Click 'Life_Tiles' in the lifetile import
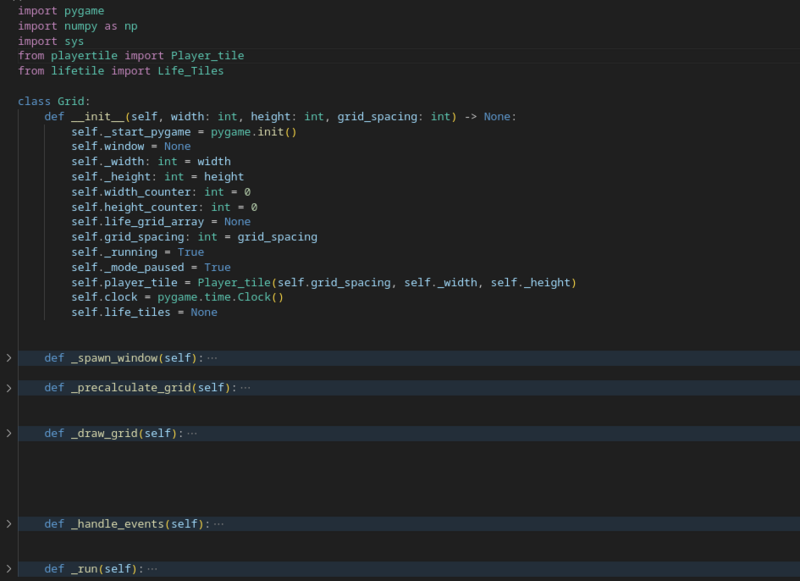 click(190, 71)
